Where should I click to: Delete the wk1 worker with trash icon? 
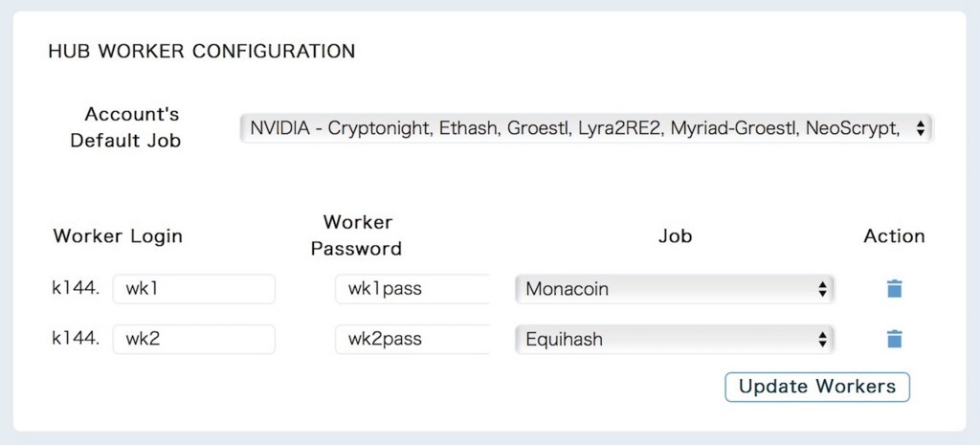894,289
